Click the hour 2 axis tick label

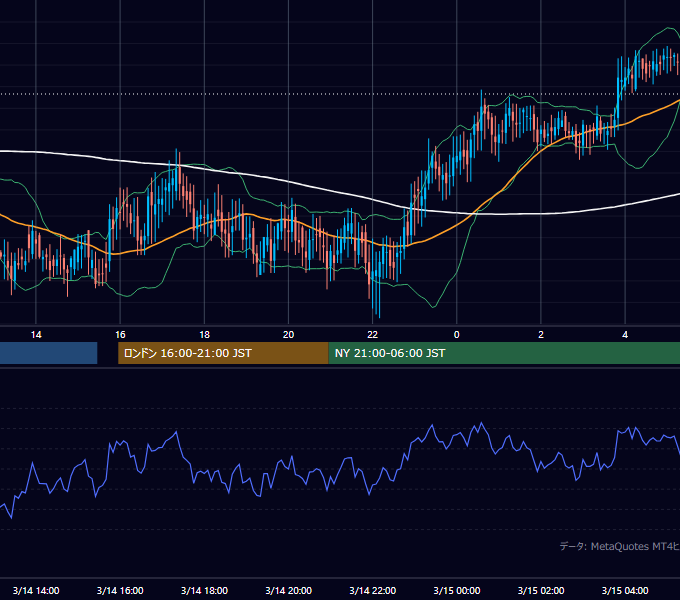541,335
